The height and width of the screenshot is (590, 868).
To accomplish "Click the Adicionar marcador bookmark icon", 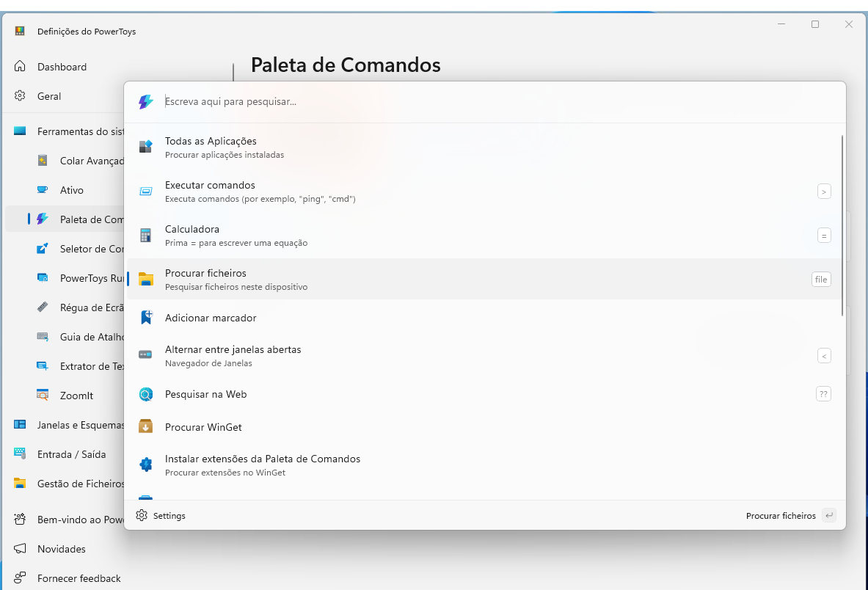I will click(146, 317).
